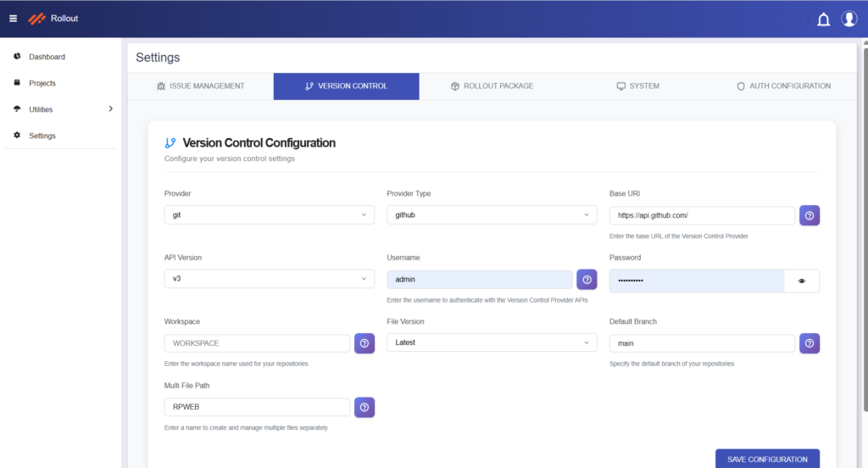Open the Provider dropdown showing git
Viewport: 868px width, 468px height.
pos(269,214)
